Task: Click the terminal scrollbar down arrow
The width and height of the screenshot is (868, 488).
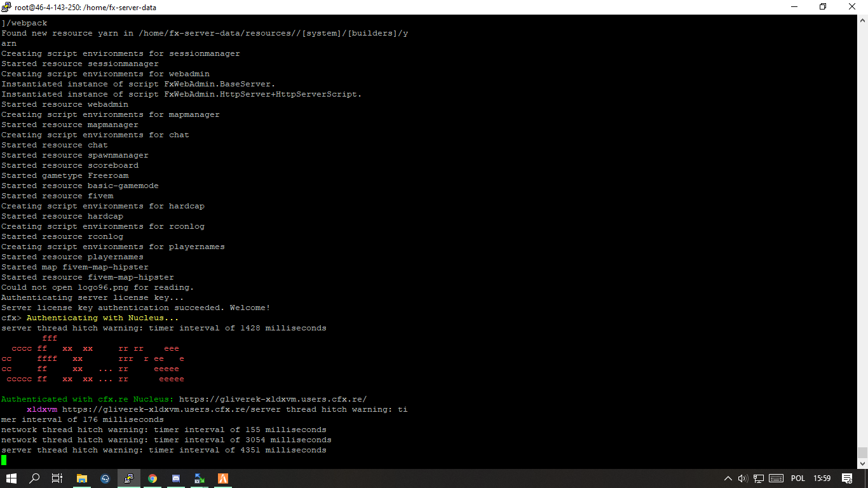Action: click(x=862, y=464)
